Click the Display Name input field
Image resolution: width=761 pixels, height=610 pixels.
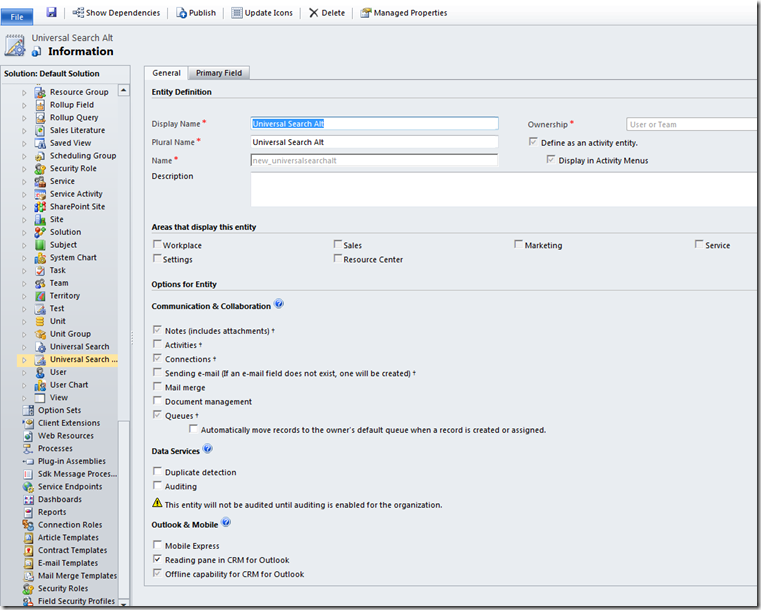[374, 124]
